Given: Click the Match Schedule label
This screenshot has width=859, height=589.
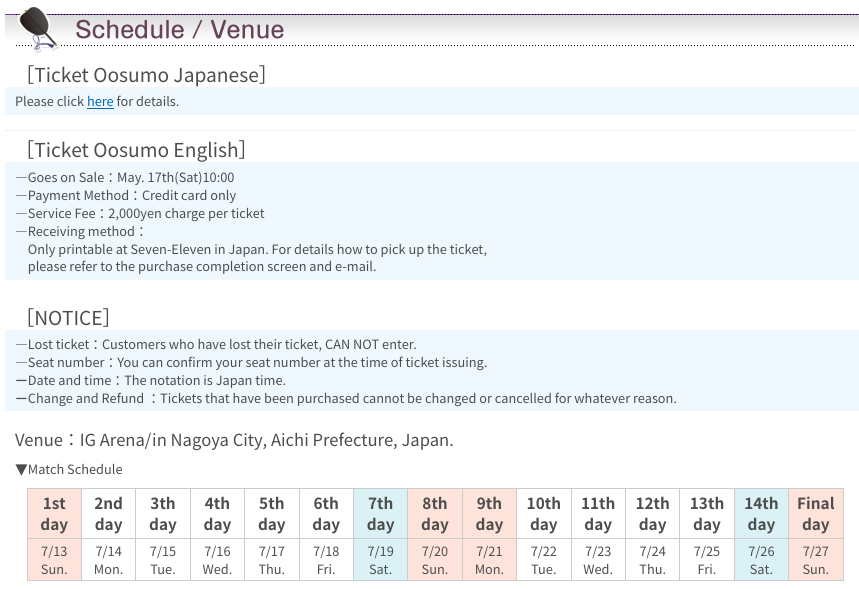Looking at the screenshot, I should 69,470.
